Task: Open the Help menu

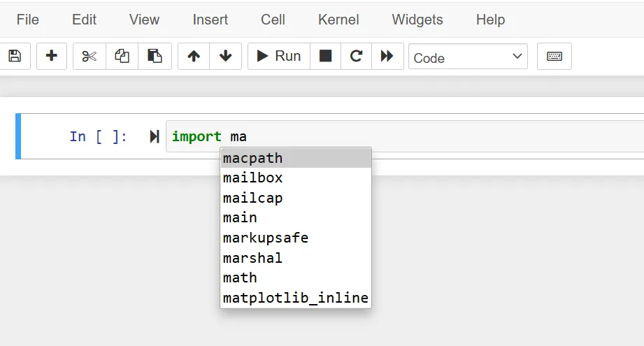Action: click(490, 20)
